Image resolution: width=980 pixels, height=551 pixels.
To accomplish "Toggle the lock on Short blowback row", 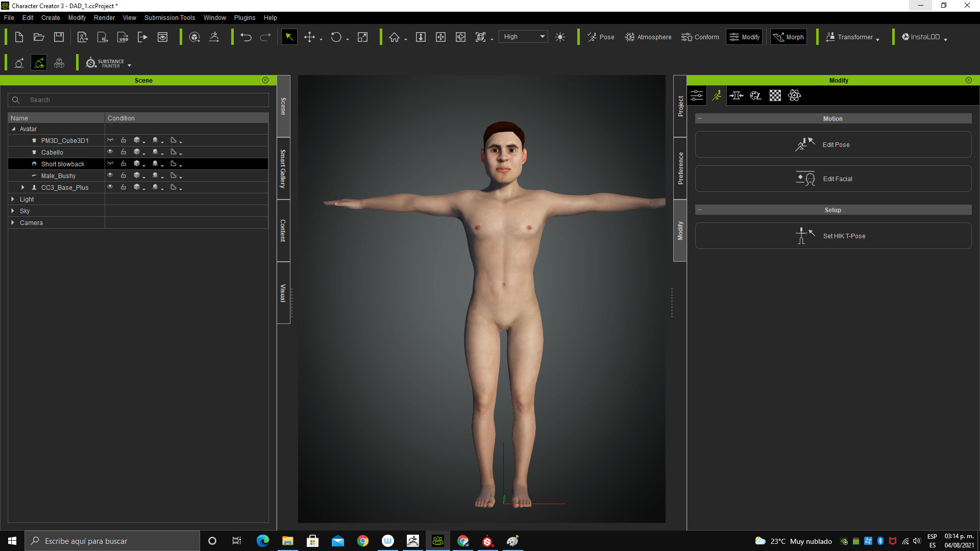I will 124,164.
